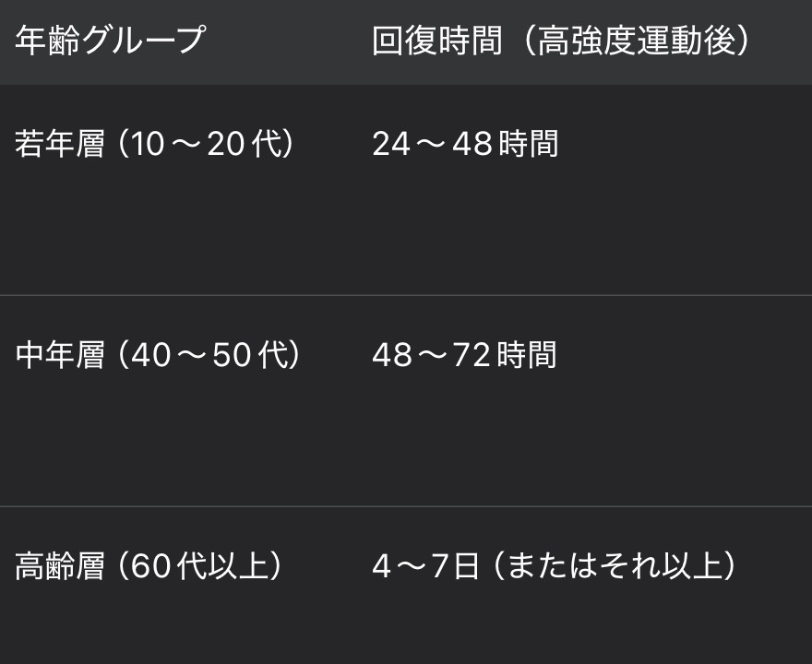Select the （40～50代） age range text

pyautogui.click(x=210, y=355)
